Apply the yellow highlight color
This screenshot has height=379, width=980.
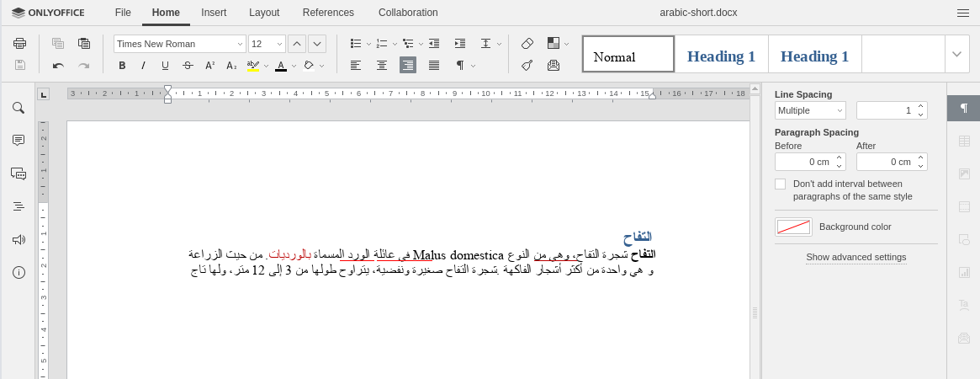point(253,65)
